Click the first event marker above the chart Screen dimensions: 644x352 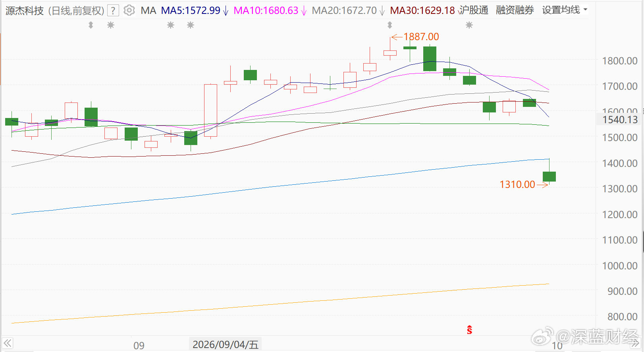point(91,25)
